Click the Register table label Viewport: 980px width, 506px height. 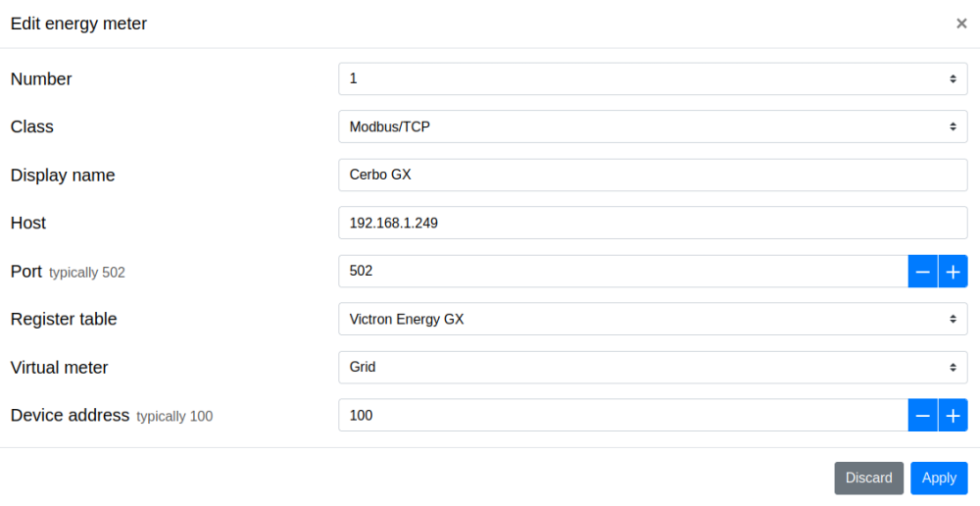pos(64,320)
